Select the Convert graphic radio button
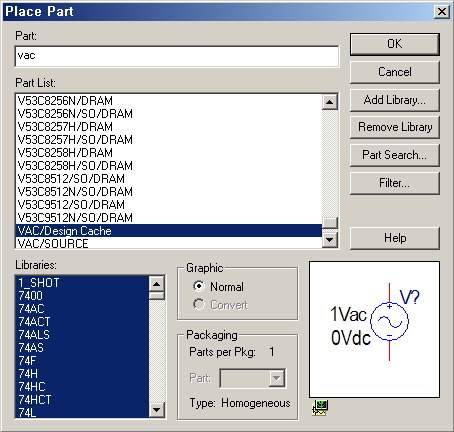This screenshot has height=432, width=454. (199, 304)
